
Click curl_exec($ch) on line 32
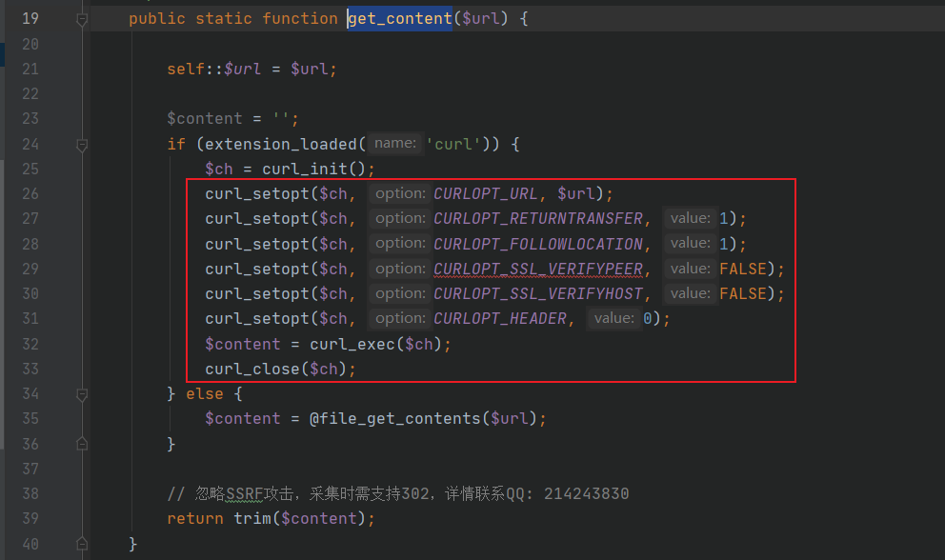pyautogui.click(x=375, y=344)
